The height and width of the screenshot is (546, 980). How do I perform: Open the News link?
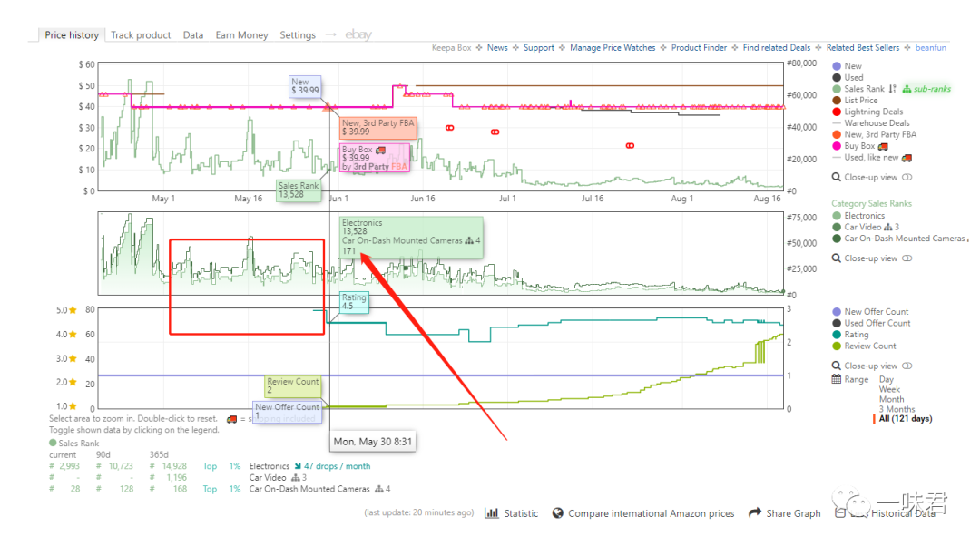tap(497, 47)
